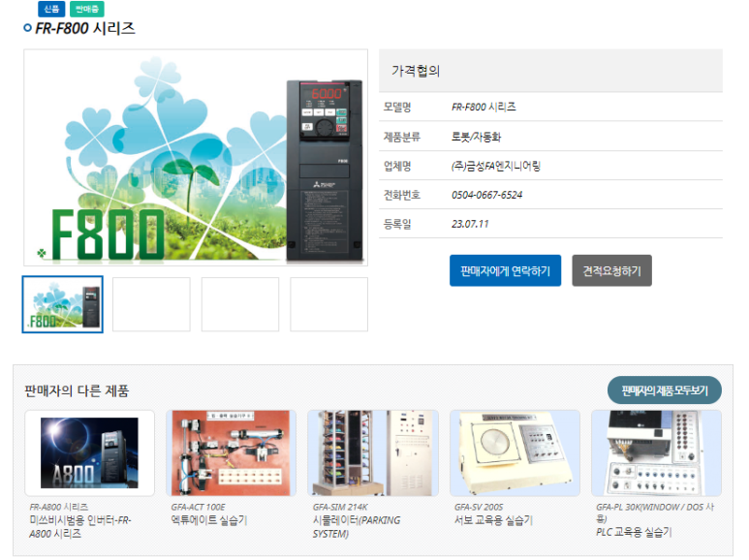Select the F800 product thumbnail
This screenshot has height=560, width=749.
[63, 304]
